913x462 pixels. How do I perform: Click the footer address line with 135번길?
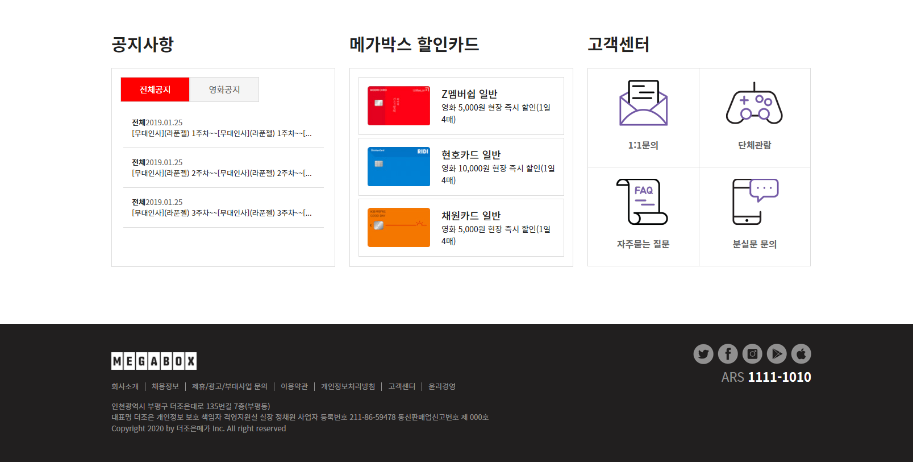tap(190, 406)
